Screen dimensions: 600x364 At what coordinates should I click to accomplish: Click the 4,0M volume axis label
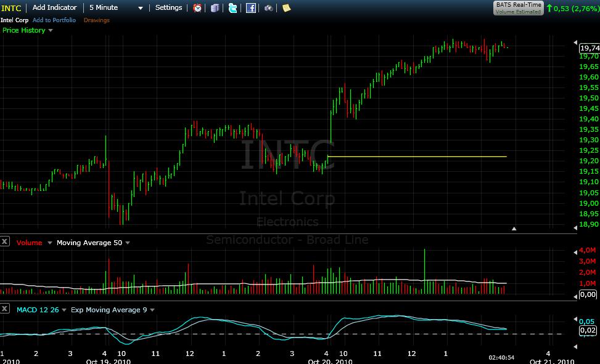(588, 250)
